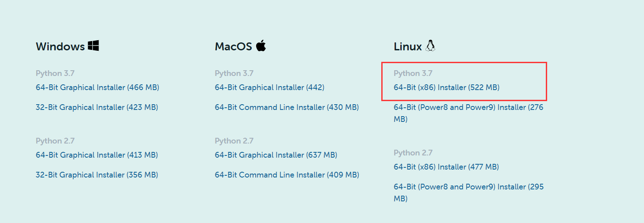Click the Python 3.7 label under Linux

[413, 73]
